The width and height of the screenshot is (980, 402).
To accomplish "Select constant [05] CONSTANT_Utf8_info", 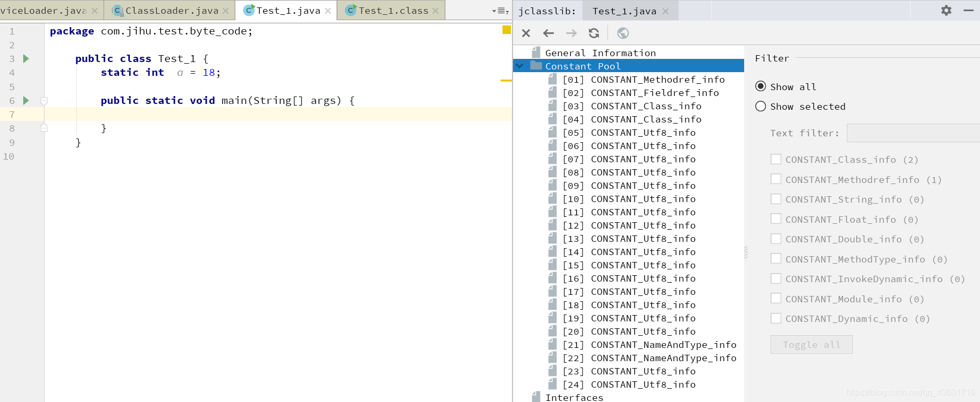I will pyautogui.click(x=629, y=133).
